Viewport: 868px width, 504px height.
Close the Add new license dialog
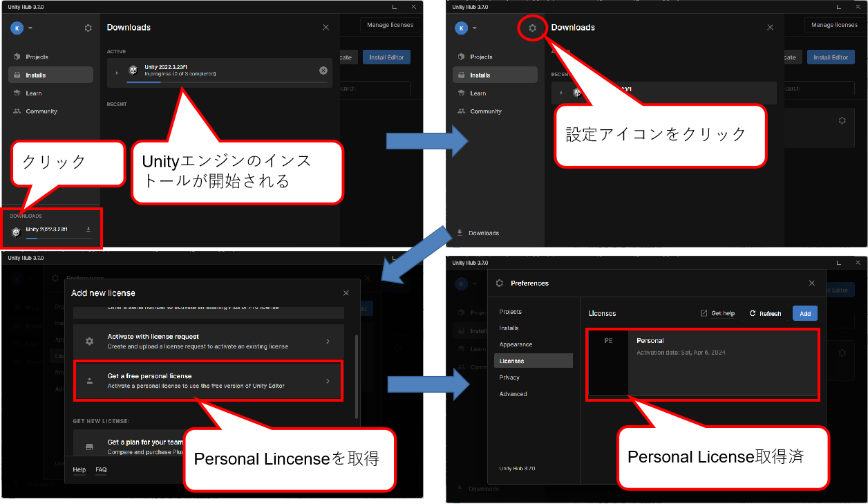[x=346, y=293]
